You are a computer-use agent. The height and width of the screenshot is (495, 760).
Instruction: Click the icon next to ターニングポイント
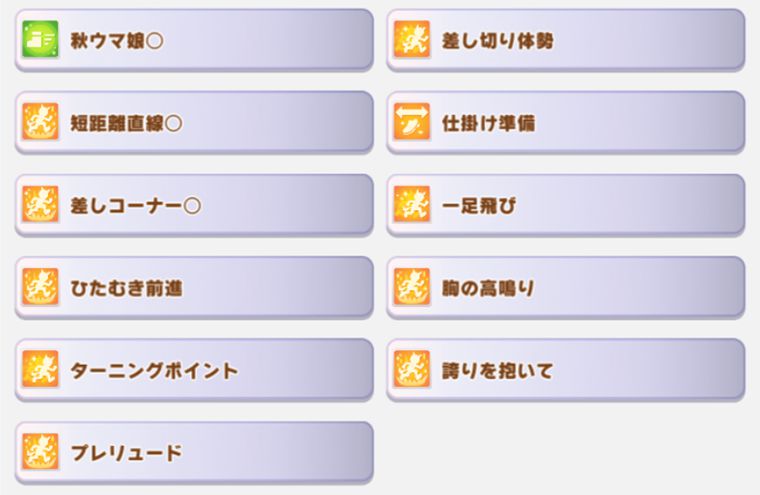coord(40,370)
